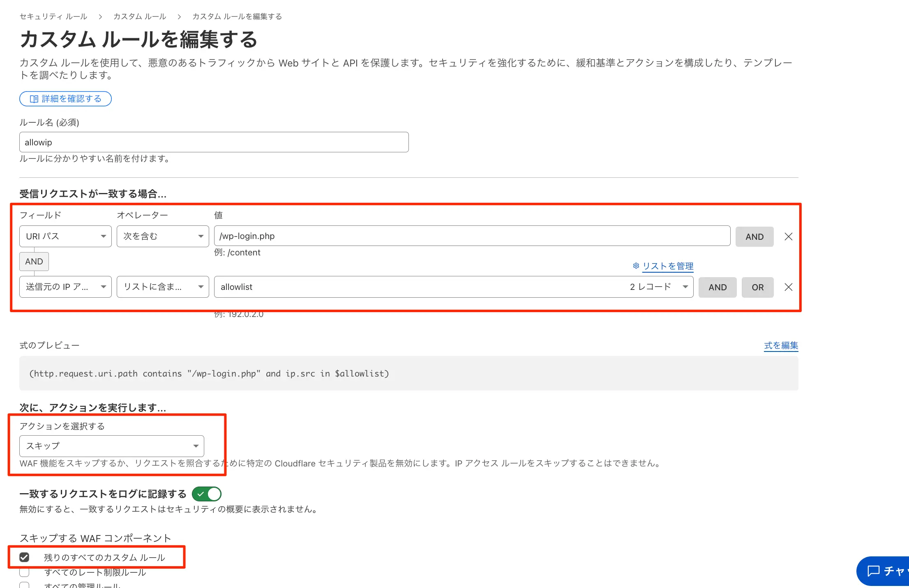The width and height of the screenshot is (909, 588).
Task: Expand the スキップ action dropdown
Action: (112, 446)
